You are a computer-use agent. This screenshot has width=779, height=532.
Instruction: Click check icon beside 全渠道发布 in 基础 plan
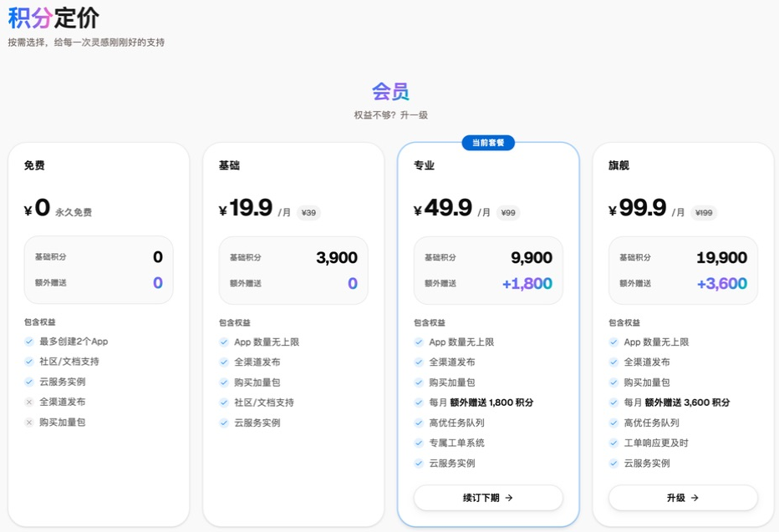(223, 362)
